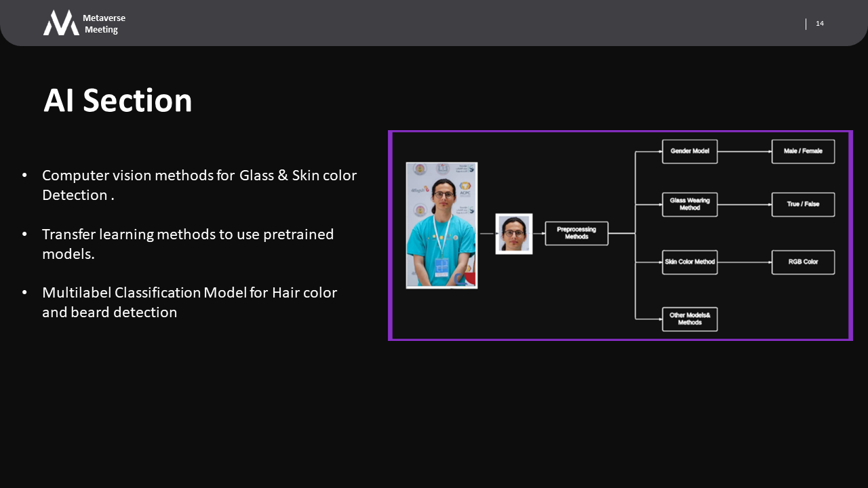Select the AI Section title
868x488 pixels.
118,100
